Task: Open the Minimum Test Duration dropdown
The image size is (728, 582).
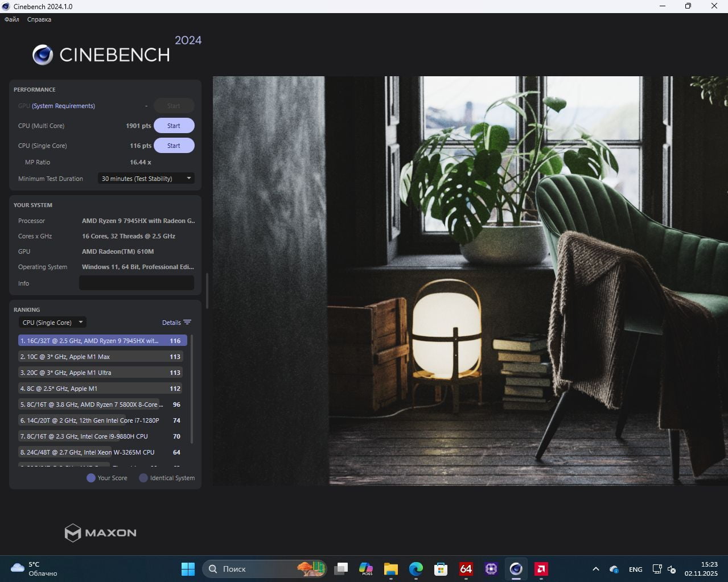Action: click(x=146, y=179)
